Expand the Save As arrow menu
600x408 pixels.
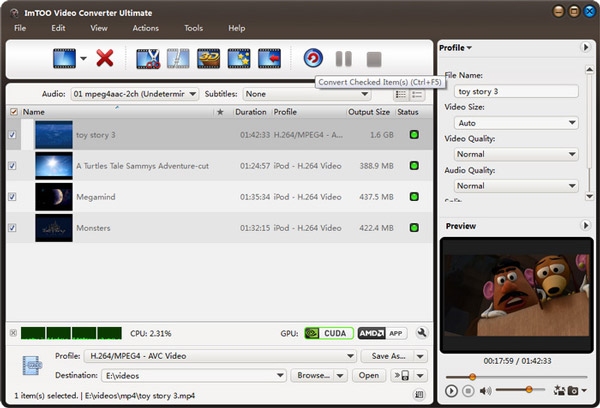click(420, 356)
